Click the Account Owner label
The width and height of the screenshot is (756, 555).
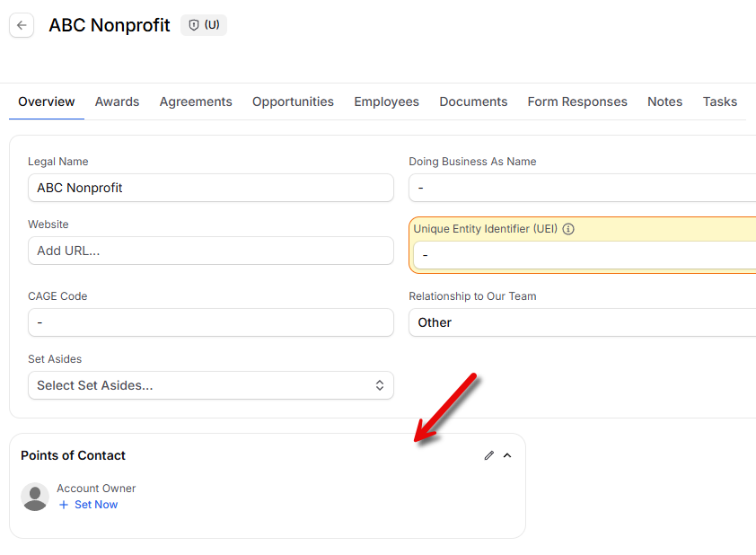(96, 489)
